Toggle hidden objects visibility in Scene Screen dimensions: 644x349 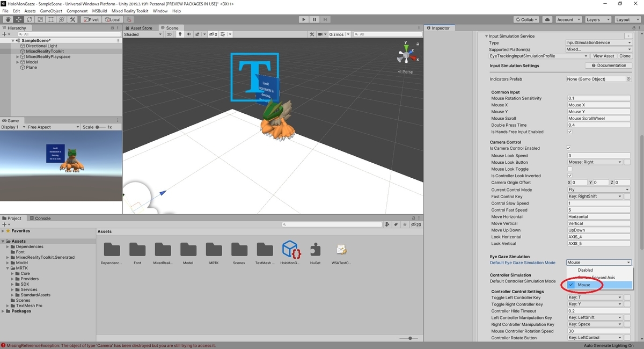(x=213, y=34)
